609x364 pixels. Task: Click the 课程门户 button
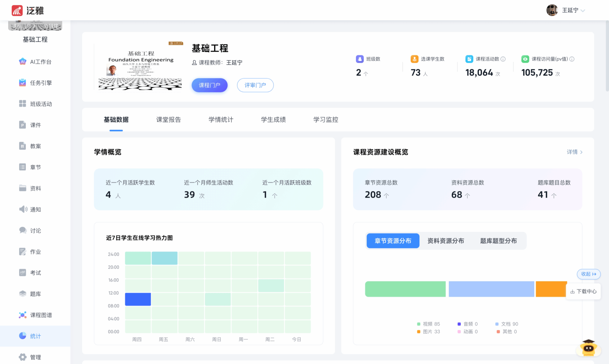209,85
